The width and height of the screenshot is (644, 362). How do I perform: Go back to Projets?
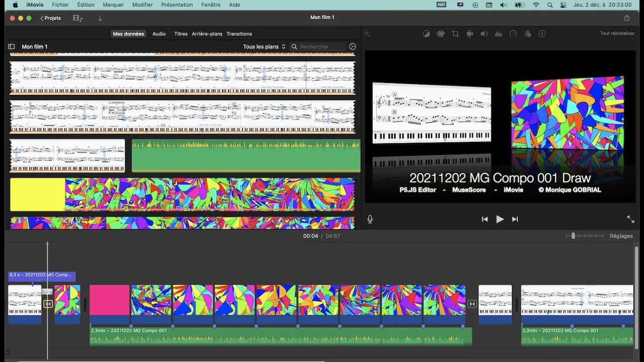50,18
